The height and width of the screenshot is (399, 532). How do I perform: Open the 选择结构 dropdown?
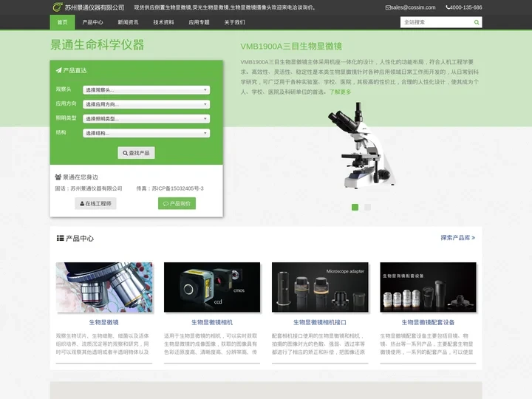point(146,133)
